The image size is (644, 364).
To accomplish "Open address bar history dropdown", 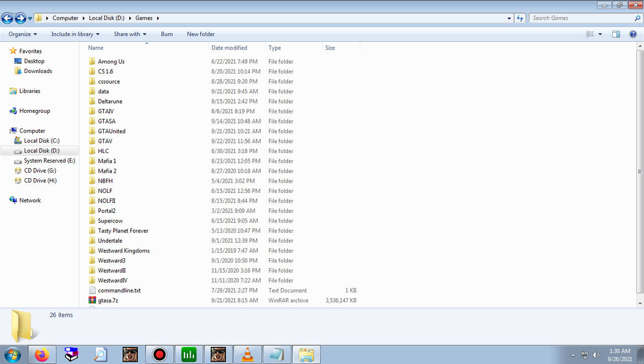I will pos(510,18).
